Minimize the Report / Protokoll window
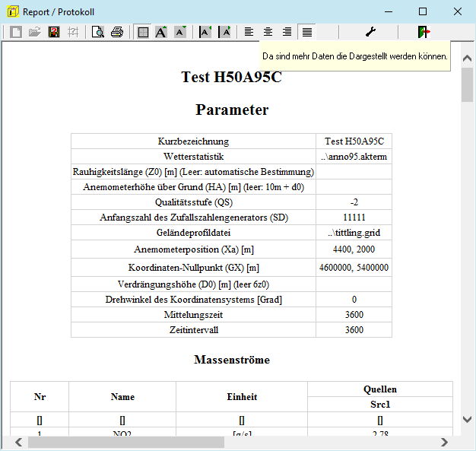 (x=389, y=12)
